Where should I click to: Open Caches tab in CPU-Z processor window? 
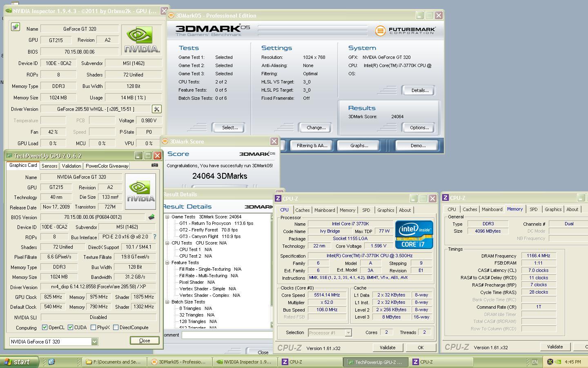click(303, 210)
